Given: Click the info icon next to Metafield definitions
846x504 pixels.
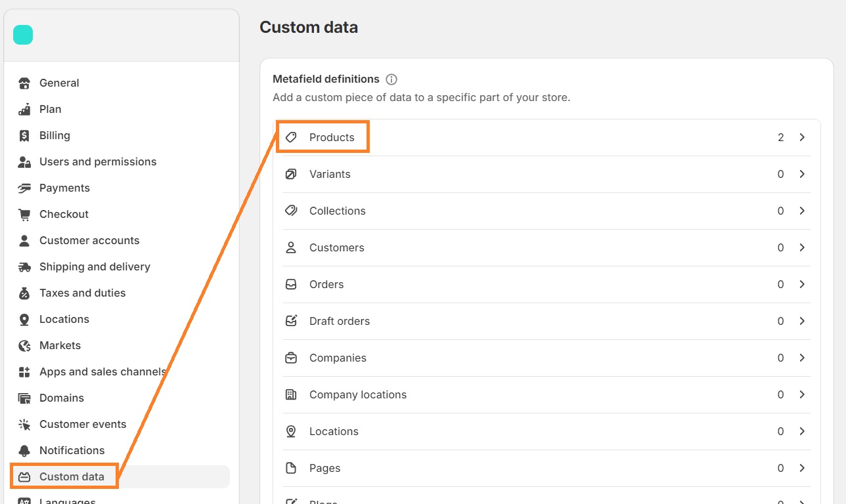Looking at the screenshot, I should (391, 79).
